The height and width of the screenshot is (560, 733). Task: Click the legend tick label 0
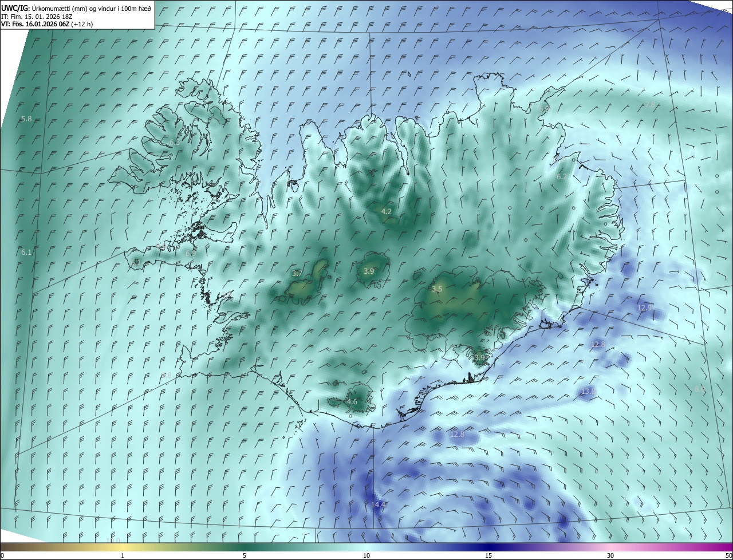click(2, 555)
